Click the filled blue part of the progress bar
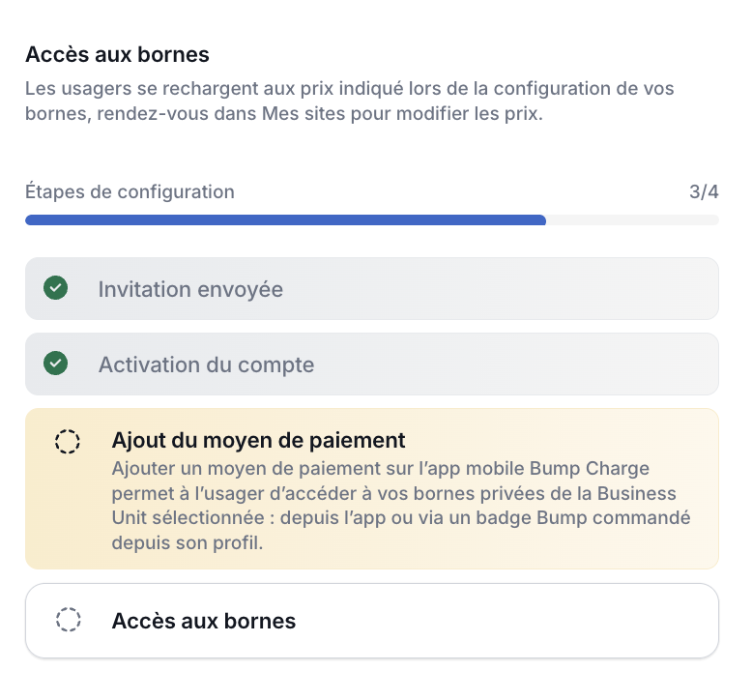 285,220
